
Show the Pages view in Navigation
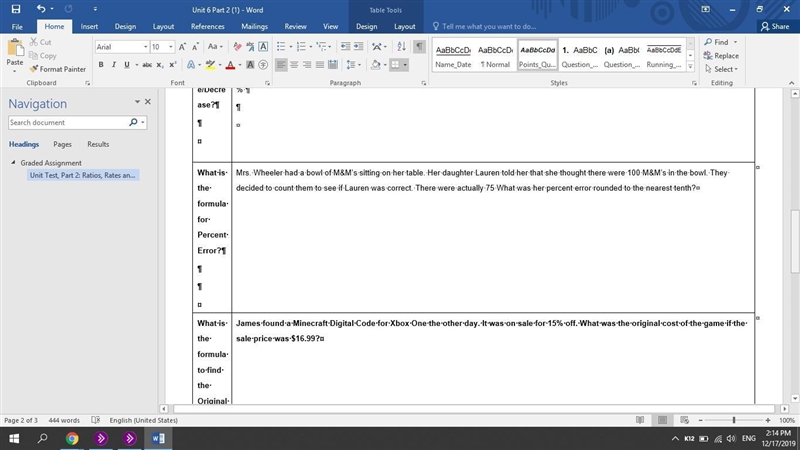62,144
